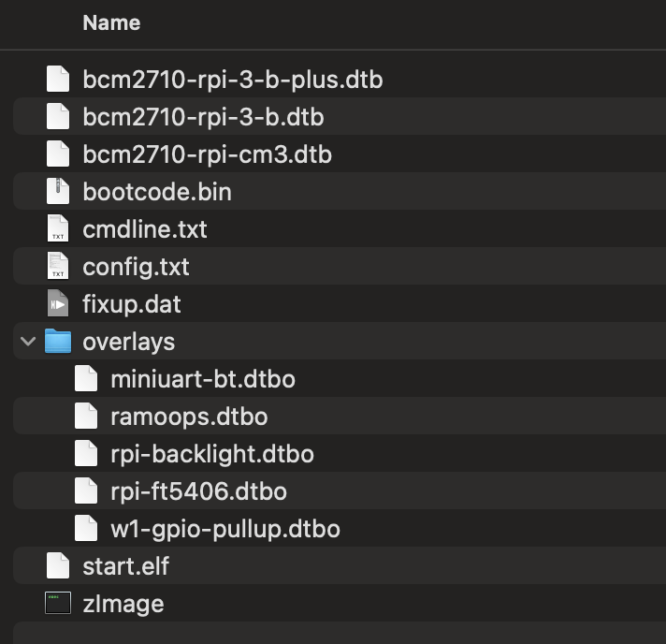Select the w1-gpio-pullup.dtbo overlay file
The height and width of the screenshot is (644, 666).
click(x=340, y=528)
